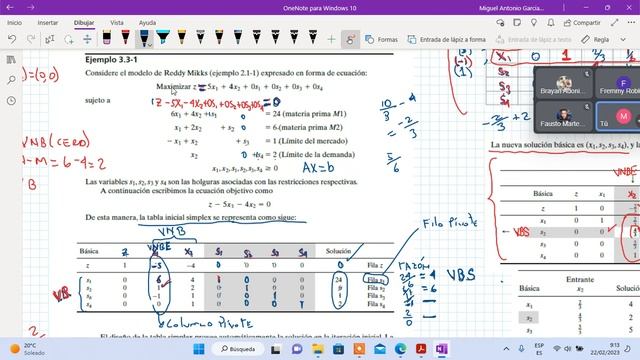Click OneNote icon in taskbar

click(x=442, y=349)
